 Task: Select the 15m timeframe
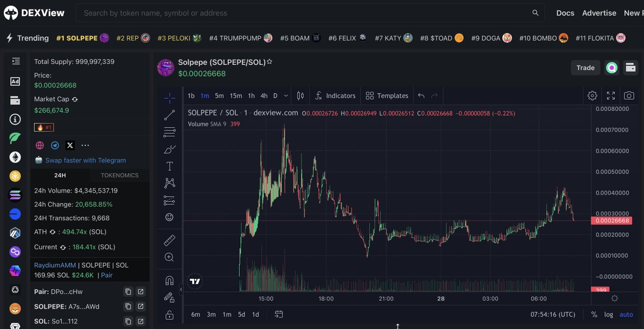(x=236, y=96)
